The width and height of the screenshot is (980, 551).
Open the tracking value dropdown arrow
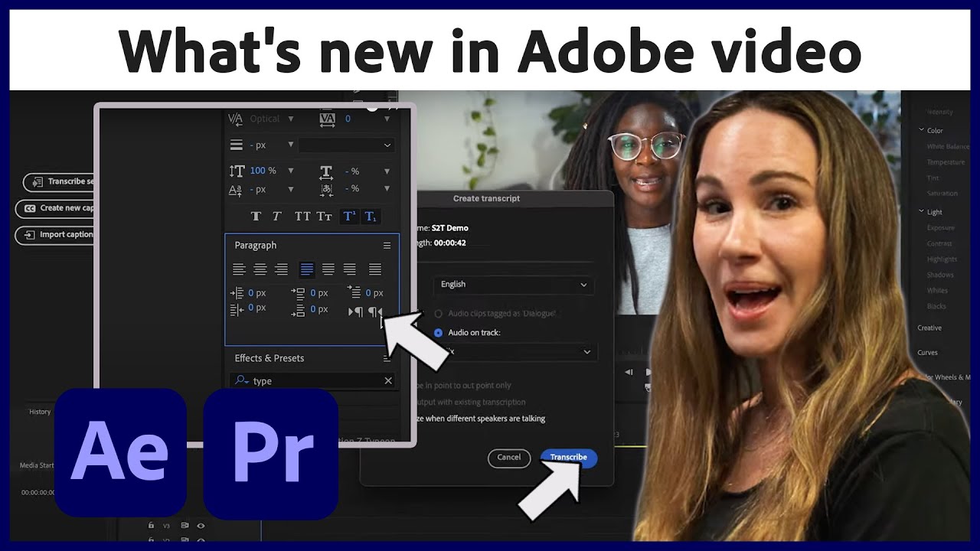386,119
